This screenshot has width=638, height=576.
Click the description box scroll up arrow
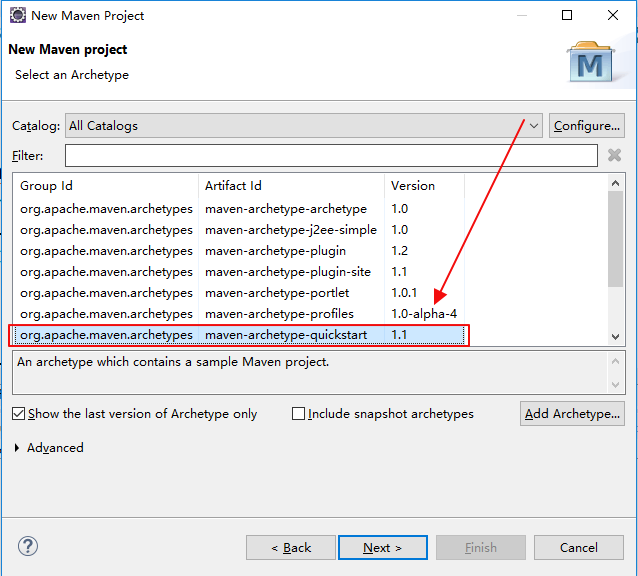(615, 361)
